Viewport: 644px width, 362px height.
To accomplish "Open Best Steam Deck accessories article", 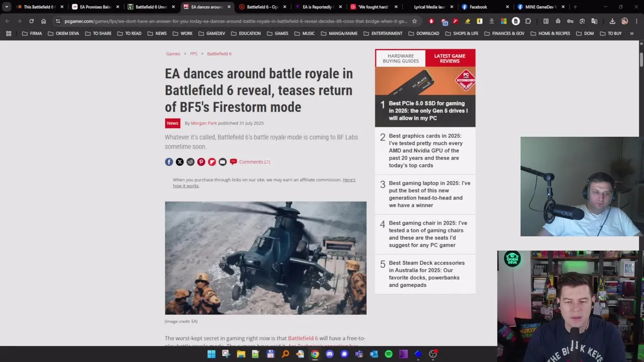I will [427, 274].
